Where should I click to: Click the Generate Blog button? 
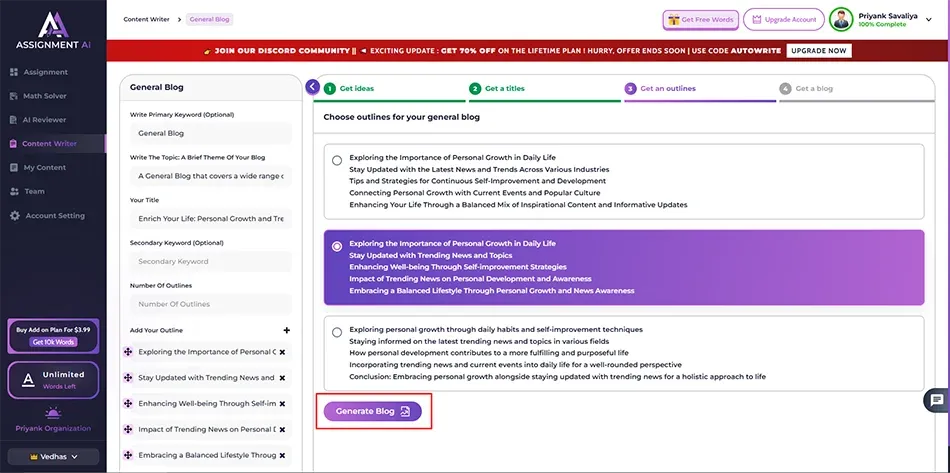point(372,411)
